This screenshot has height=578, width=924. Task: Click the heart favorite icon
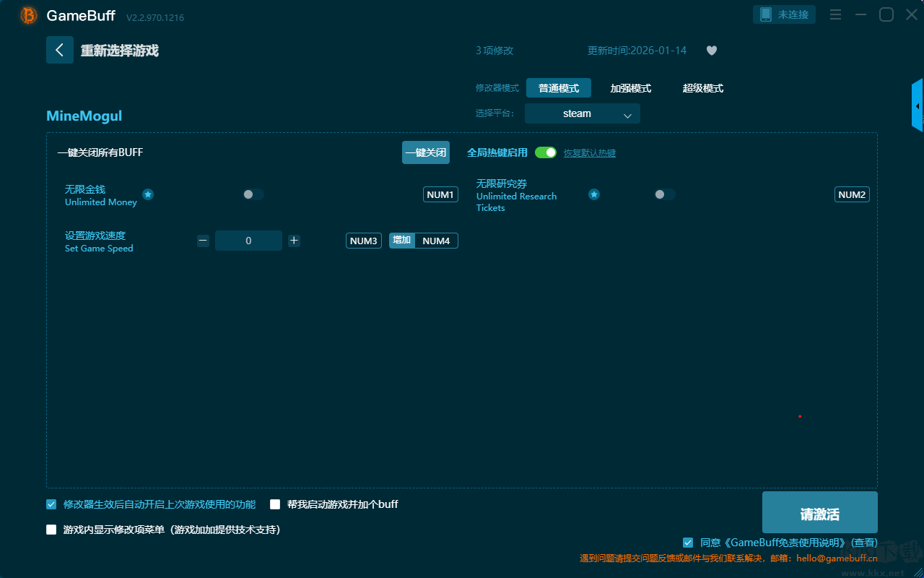[712, 51]
